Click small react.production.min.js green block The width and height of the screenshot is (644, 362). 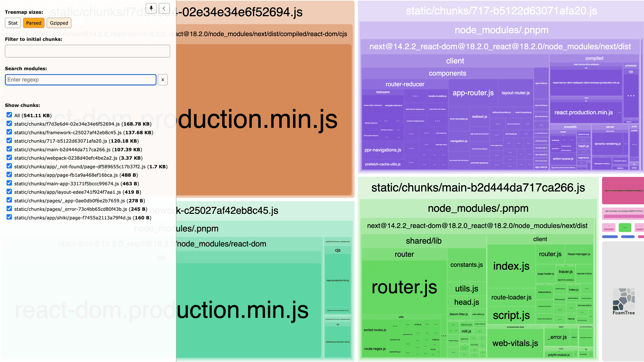tap(338, 281)
